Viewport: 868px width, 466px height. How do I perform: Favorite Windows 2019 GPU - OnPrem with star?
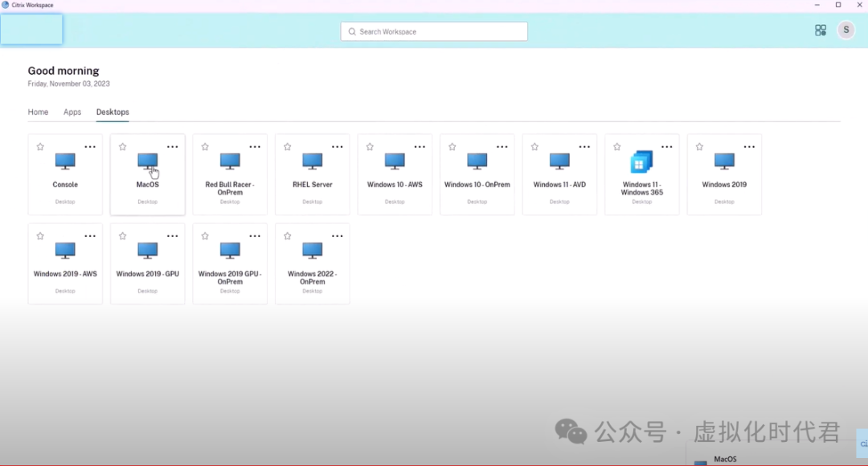click(205, 235)
